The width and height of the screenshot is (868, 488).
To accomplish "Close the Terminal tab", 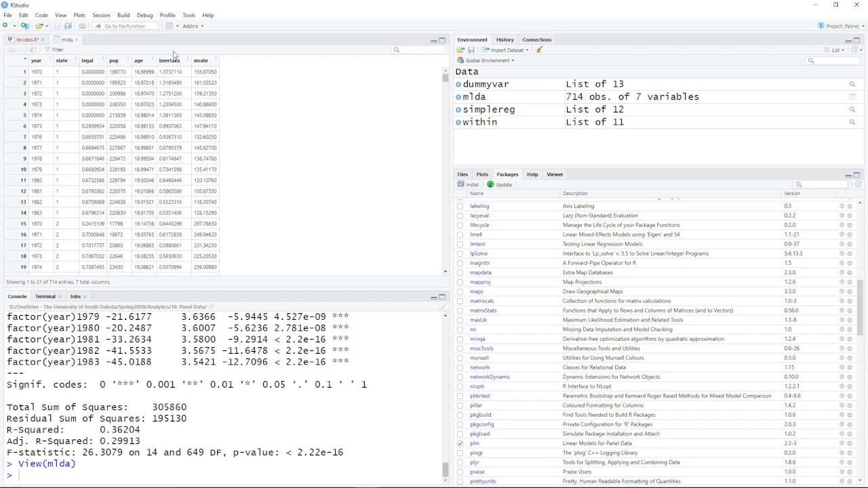I will (60, 296).
